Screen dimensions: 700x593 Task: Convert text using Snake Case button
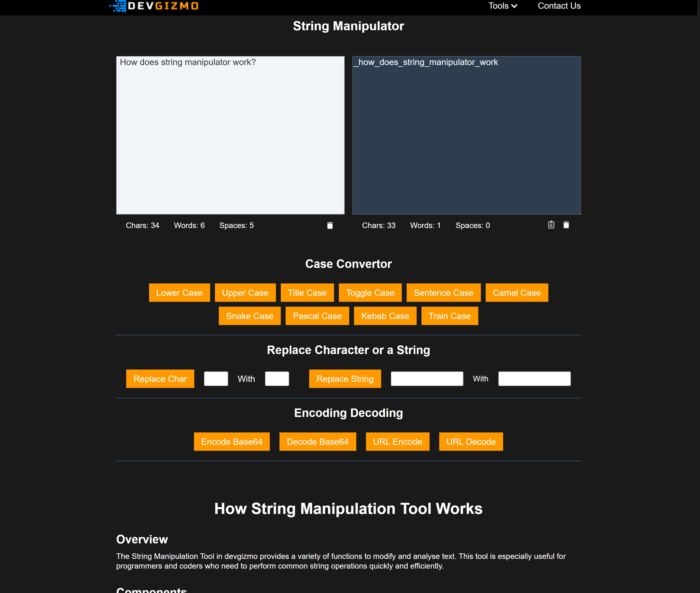click(250, 316)
